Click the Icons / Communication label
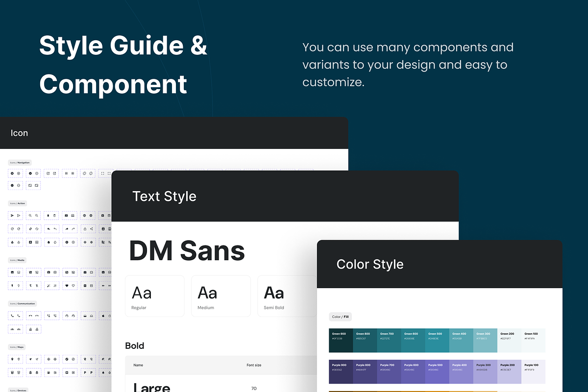The height and width of the screenshot is (392, 588). pos(23,304)
